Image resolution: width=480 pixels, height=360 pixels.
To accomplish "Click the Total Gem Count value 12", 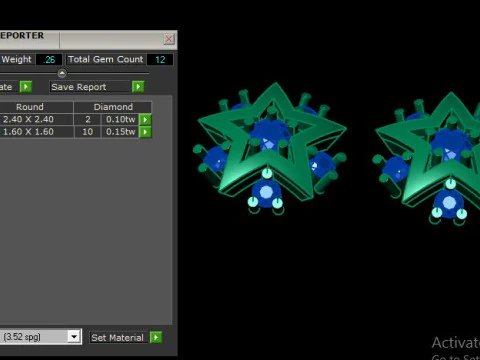I will coord(160,60).
